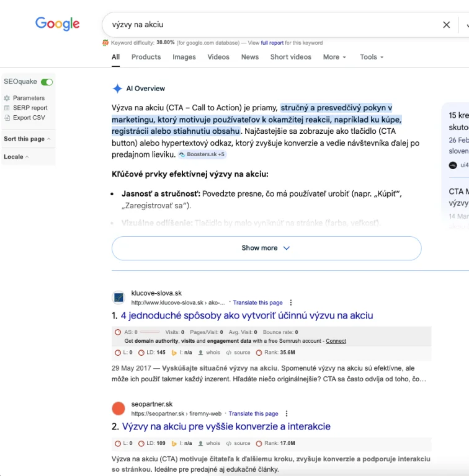469x476 pixels.
Task: Open the More search filters dropdown
Action: (334, 57)
